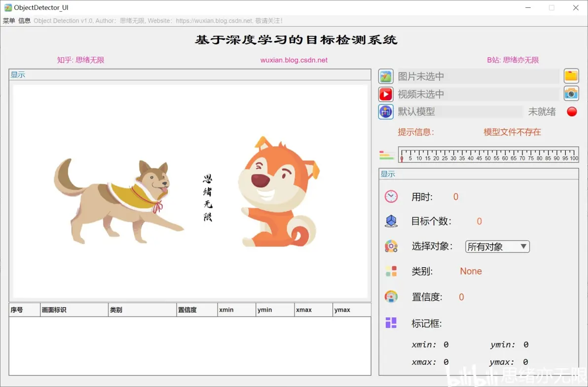Viewport: 588px width, 387px height.
Task: Click the gauge icon beside 置信度
Action: (391, 296)
